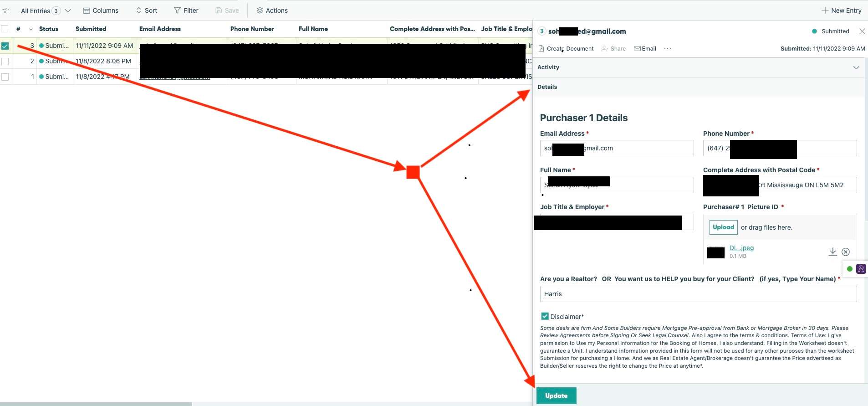Image resolution: width=868 pixels, height=406 pixels.
Task: Remove the DL.jpeg uploaded file
Action: tap(846, 252)
